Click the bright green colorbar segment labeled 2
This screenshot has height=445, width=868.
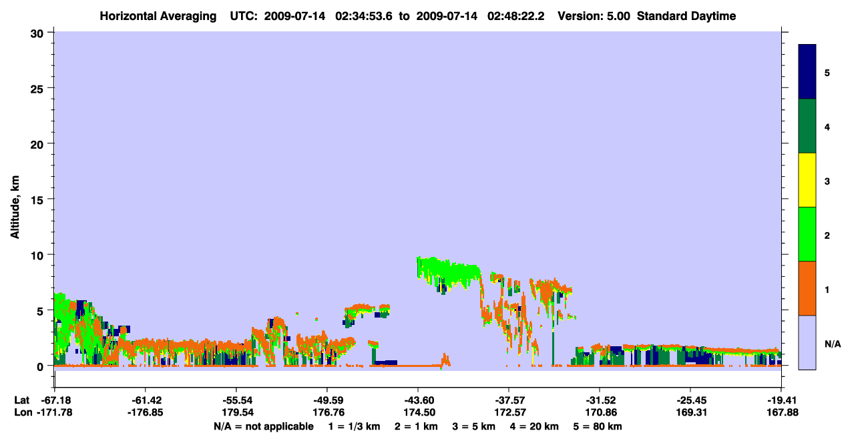click(807, 234)
